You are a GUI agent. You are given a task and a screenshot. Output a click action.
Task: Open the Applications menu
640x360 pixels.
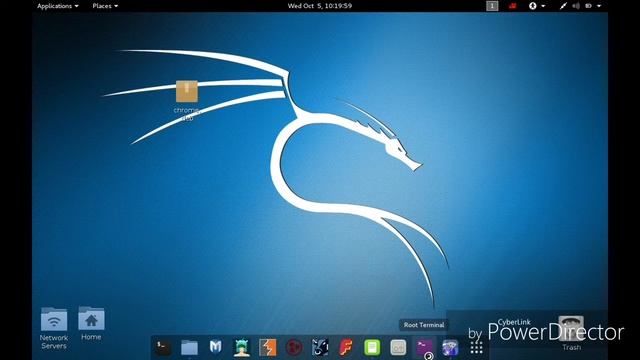point(58,6)
